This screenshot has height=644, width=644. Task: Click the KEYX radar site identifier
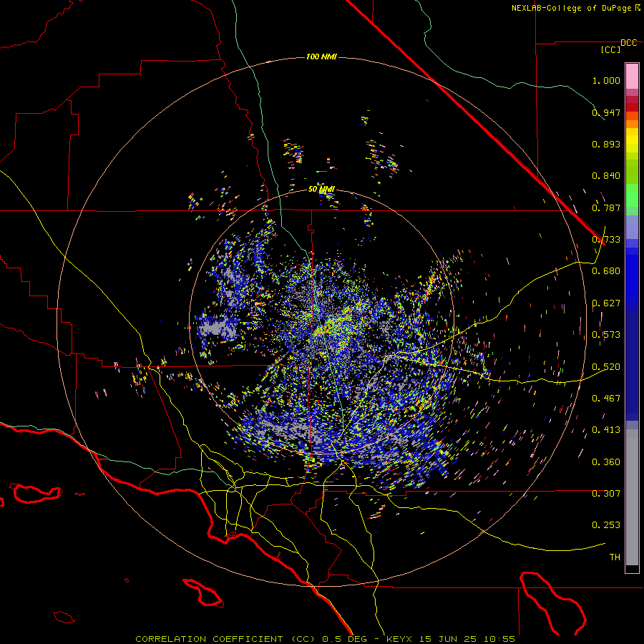pyautogui.click(x=401, y=639)
